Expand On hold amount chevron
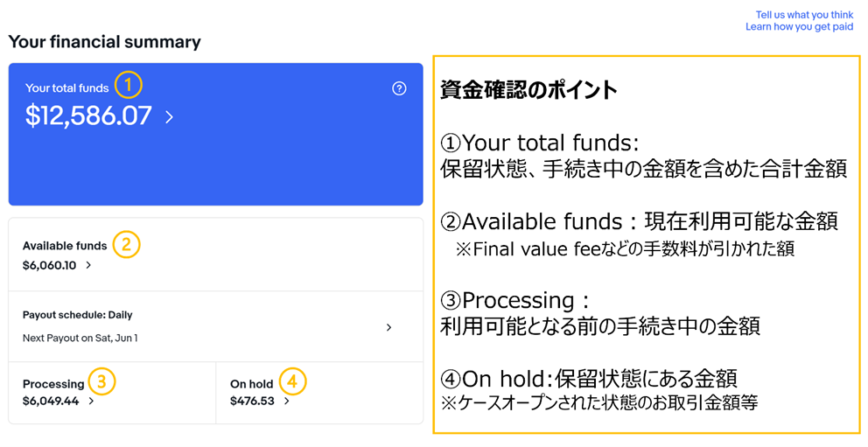The image size is (868, 447). [287, 402]
